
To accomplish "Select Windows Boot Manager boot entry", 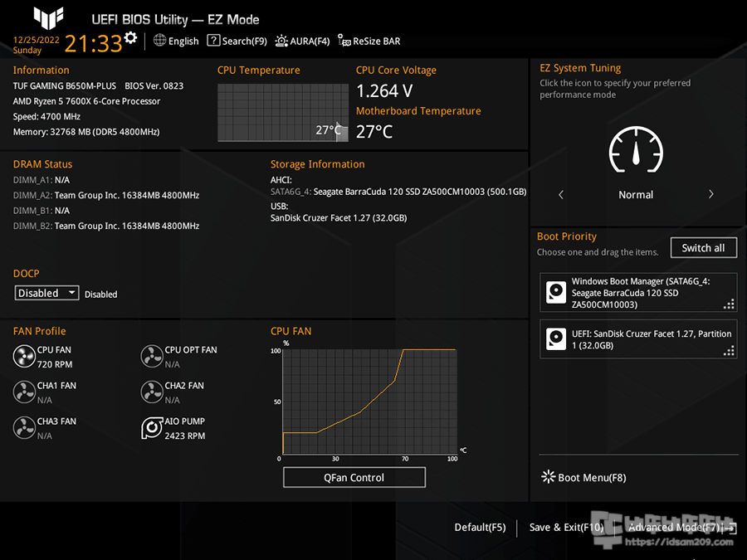I will click(x=638, y=292).
